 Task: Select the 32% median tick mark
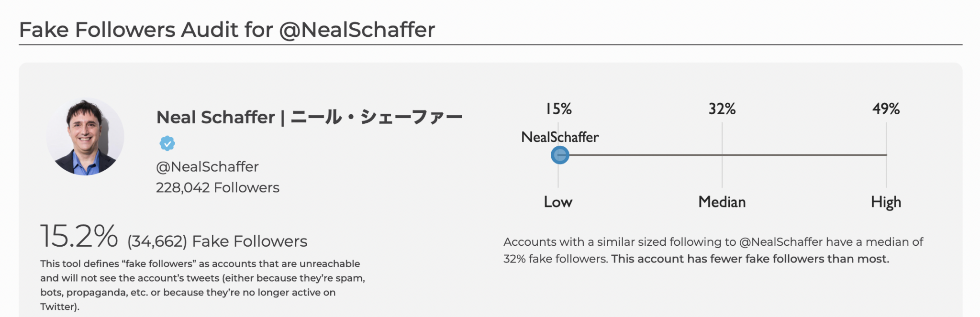click(722, 109)
